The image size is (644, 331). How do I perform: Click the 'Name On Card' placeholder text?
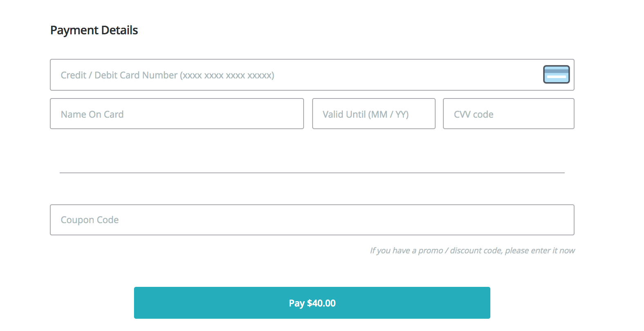[92, 114]
